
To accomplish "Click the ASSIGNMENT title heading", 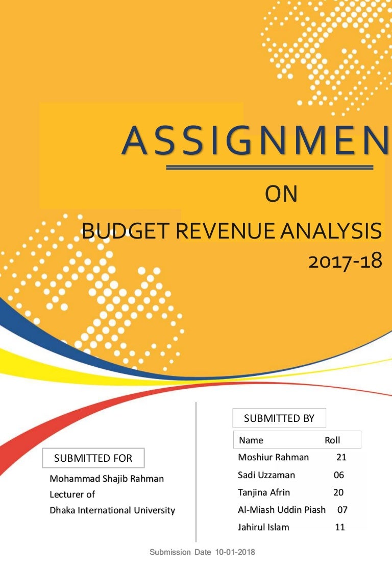I will (255, 141).
